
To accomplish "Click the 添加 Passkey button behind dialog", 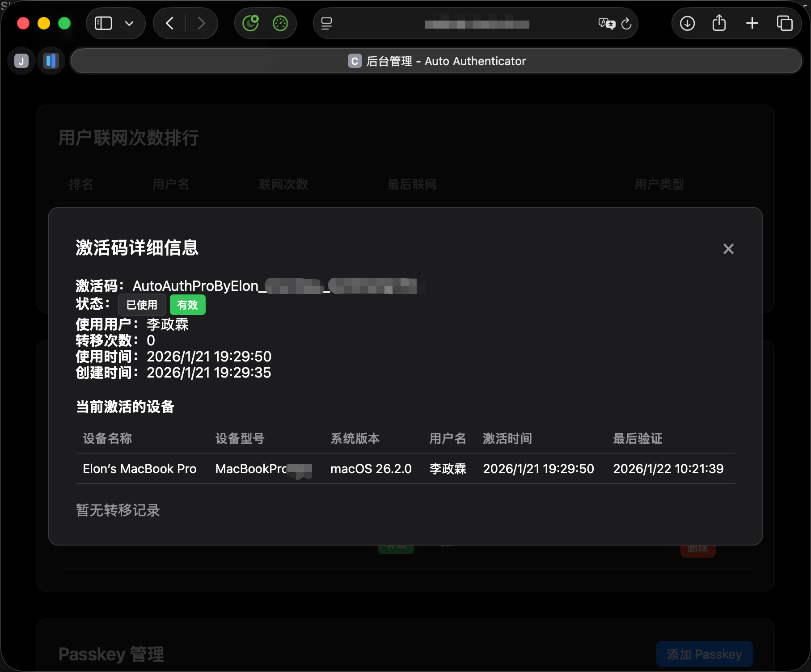I will (704, 654).
